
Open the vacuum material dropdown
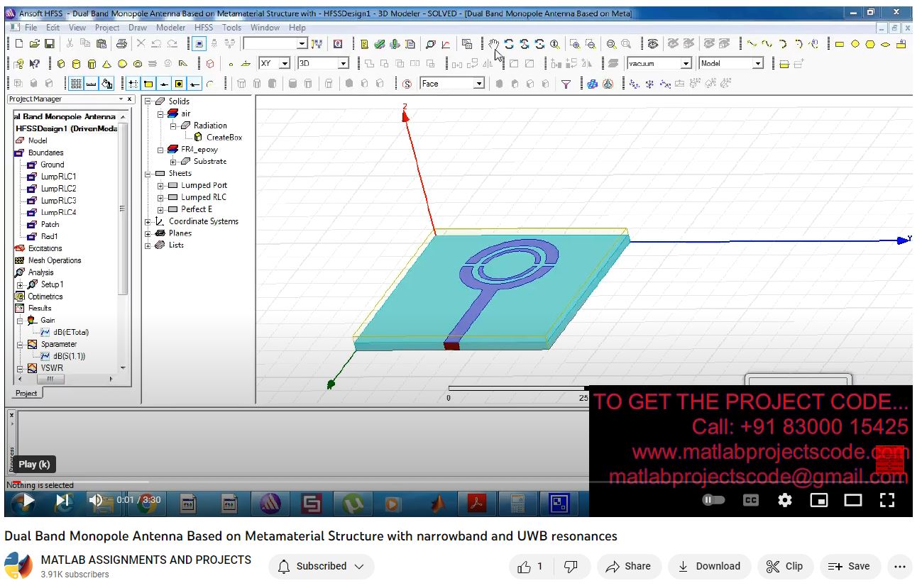point(686,64)
